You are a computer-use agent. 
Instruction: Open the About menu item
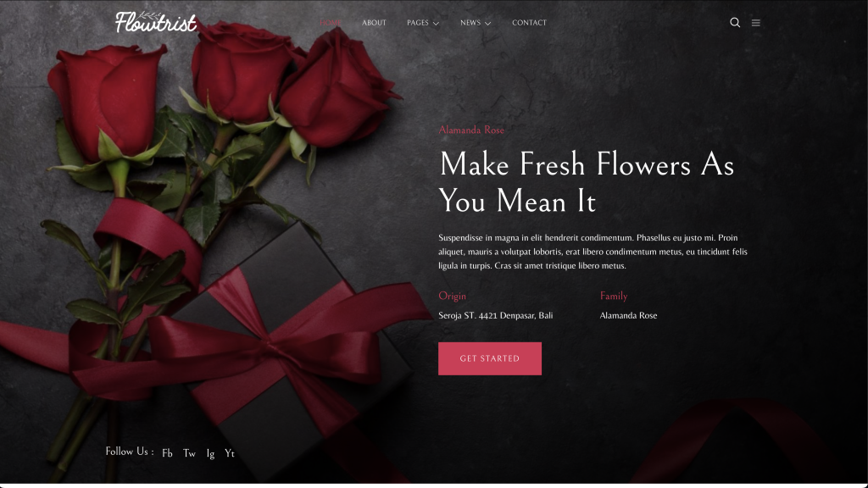374,23
